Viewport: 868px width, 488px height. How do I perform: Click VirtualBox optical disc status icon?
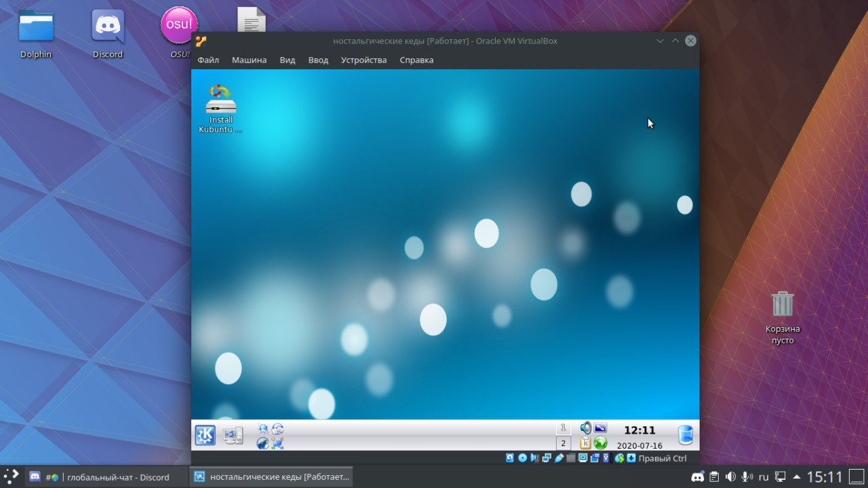tap(523, 458)
